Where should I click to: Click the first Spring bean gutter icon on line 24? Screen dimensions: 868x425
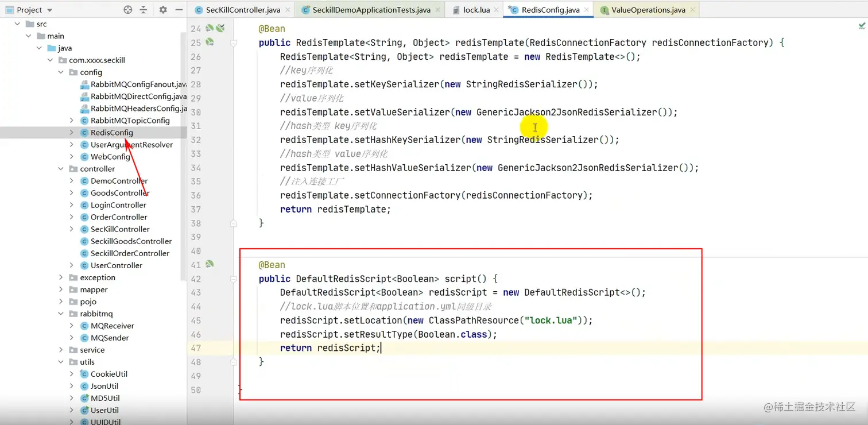coord(210,28)
